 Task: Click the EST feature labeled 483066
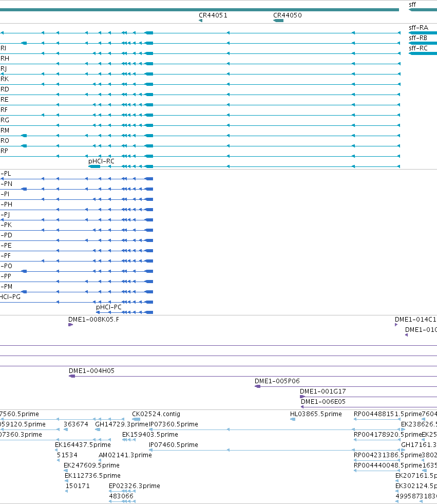[x=122, y=501]
